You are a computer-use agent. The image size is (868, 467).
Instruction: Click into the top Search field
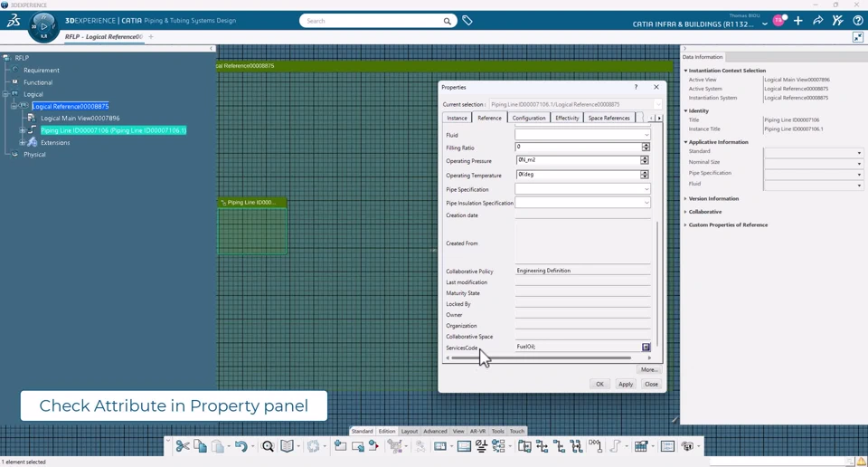[373, 21]
